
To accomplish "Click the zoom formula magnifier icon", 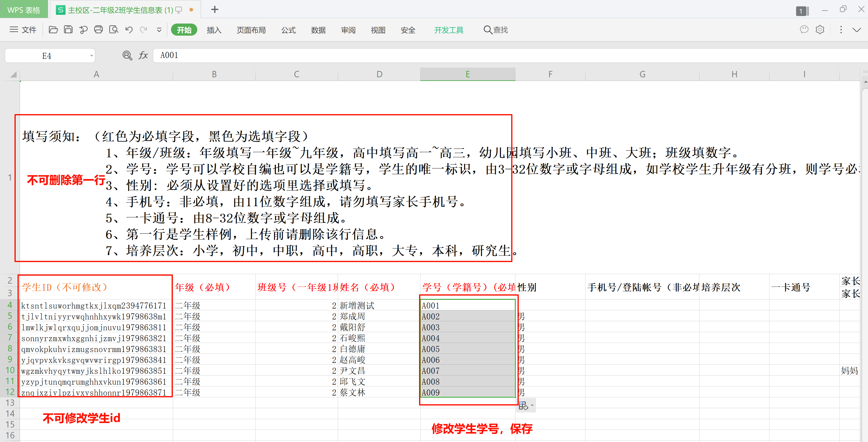I will tap(127, 56).
